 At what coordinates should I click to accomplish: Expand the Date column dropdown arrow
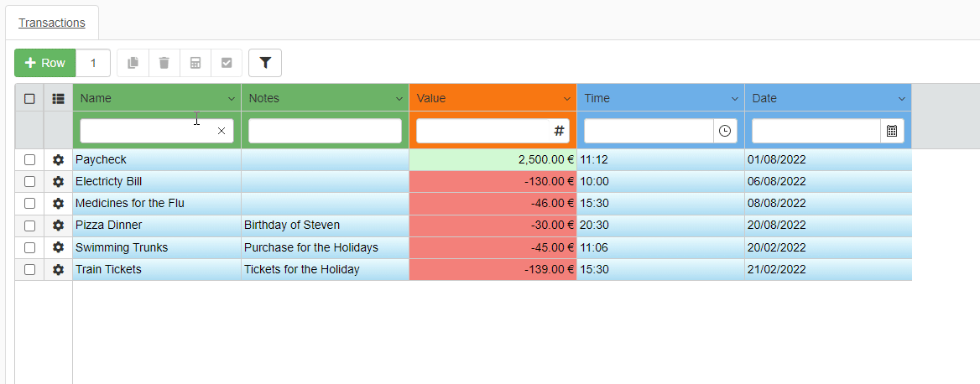[x=902, y=99]
